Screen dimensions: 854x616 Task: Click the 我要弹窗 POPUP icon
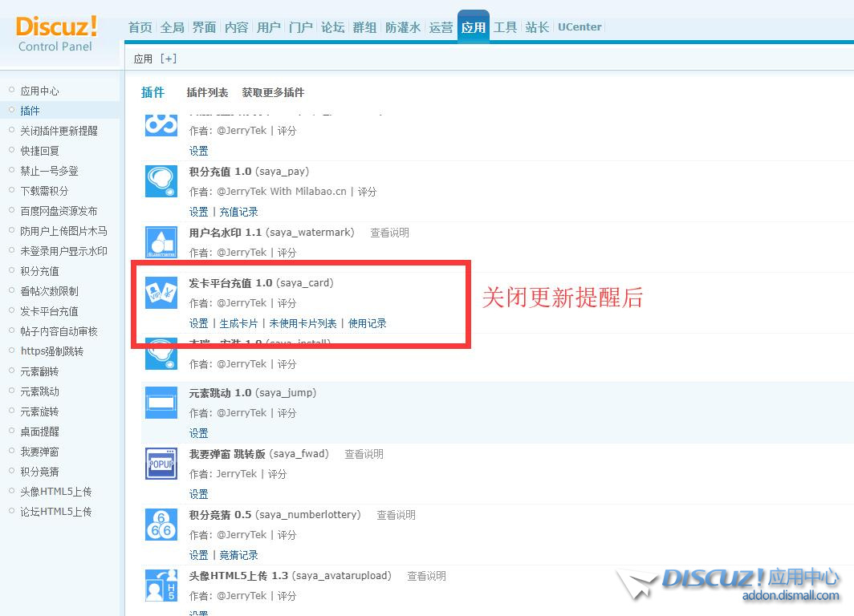click(161, 464)
